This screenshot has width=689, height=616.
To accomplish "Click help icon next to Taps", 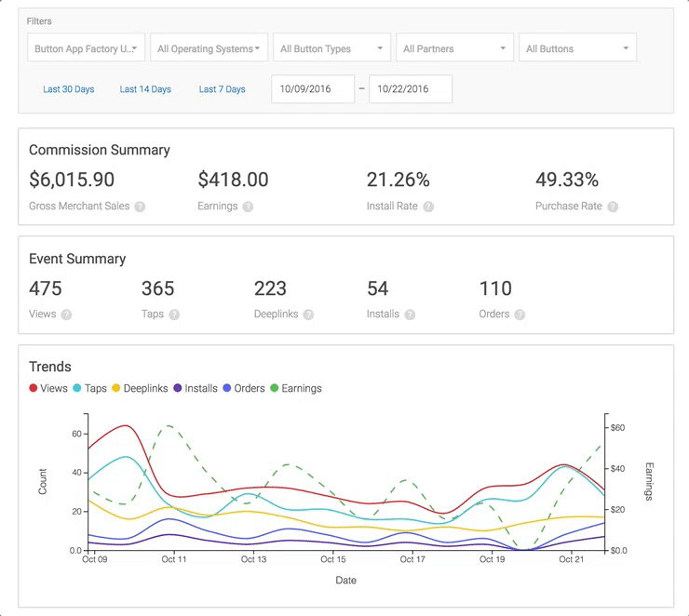I will tap(174, 315).
